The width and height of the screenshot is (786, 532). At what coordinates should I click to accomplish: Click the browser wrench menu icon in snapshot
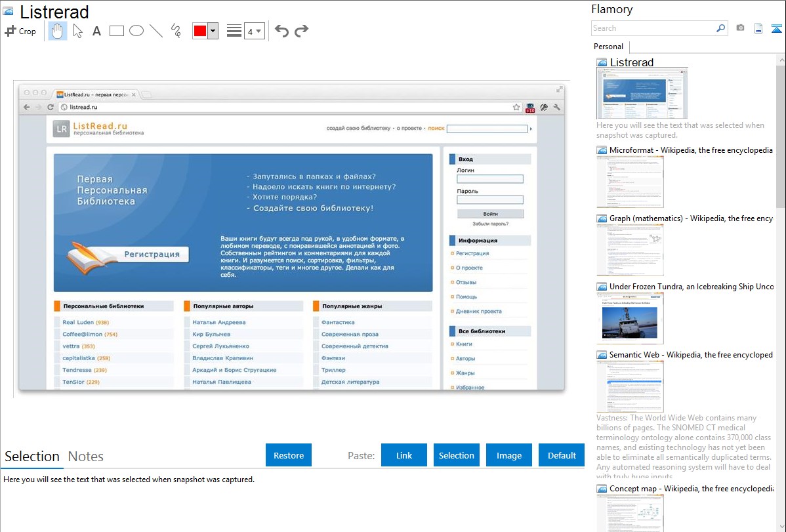tap(556, 108)
